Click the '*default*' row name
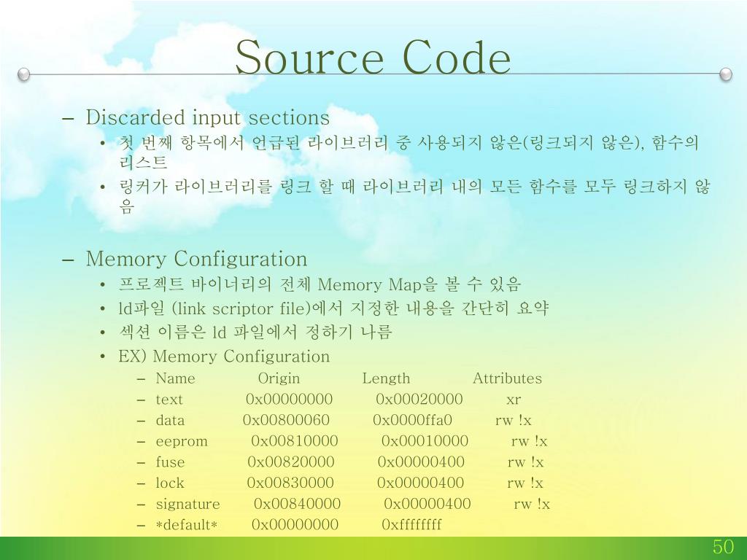The width and height of the screenshot is (747, 560). [x=187, y=525]
